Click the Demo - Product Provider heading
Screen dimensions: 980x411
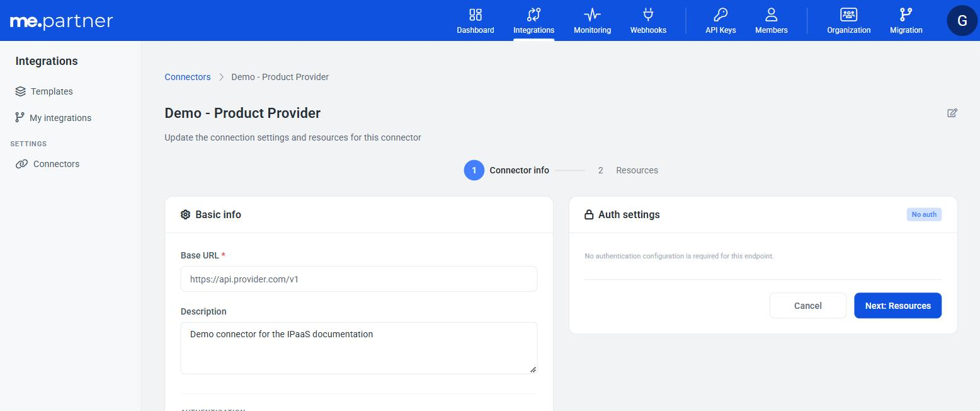click(242, 113)
